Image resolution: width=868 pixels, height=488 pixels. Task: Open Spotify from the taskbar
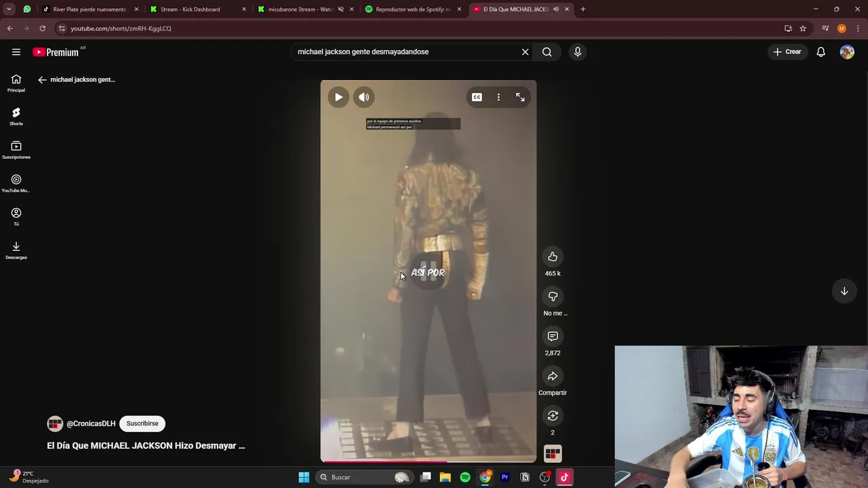465,477
